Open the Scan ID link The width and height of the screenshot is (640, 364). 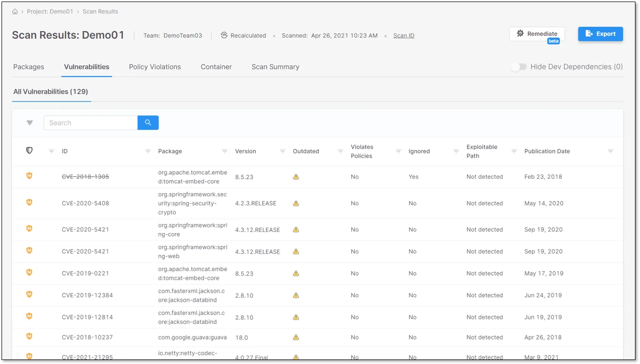pos(403,35)
